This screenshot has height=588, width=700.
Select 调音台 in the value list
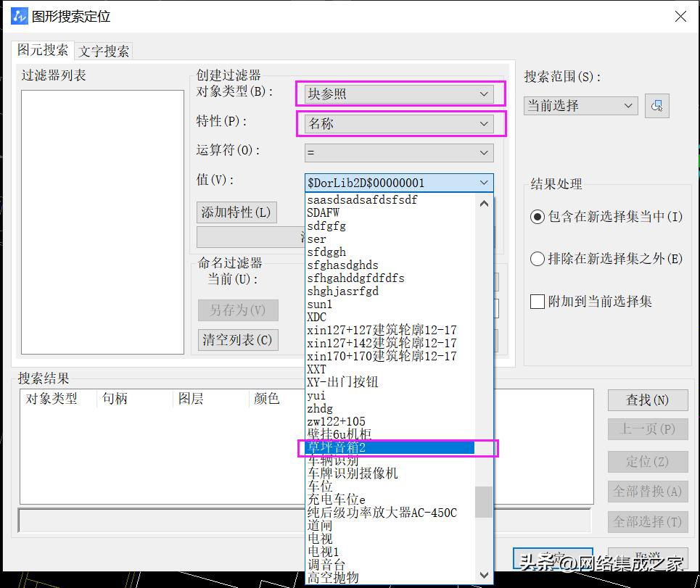point(391,564)
